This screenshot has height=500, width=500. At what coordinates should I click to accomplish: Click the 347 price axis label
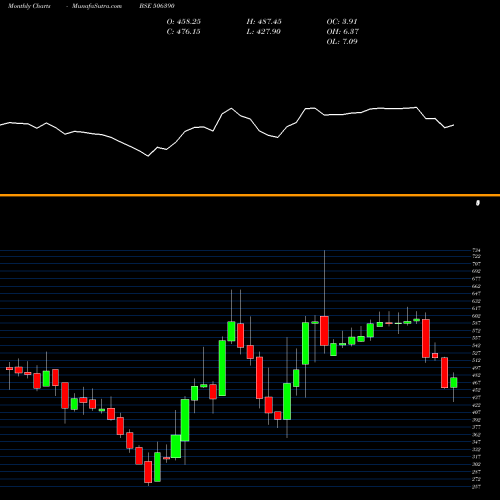476,442
